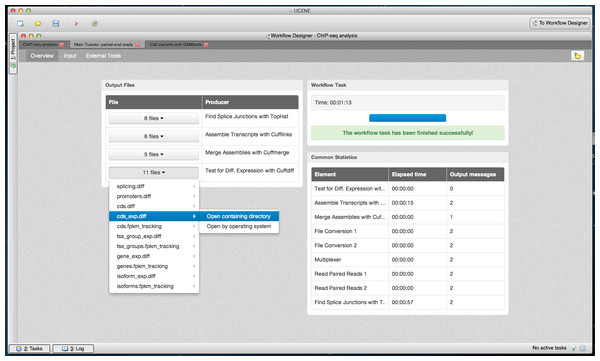Open the Overview dashboard tab

click(42, 56)
